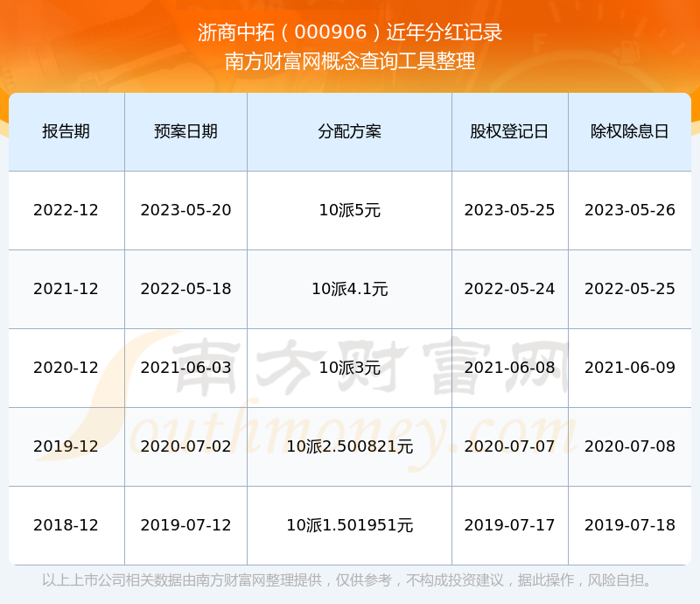The image size is (700, 604).
Task: Click the footer disclaimer text
Action: 346,579
